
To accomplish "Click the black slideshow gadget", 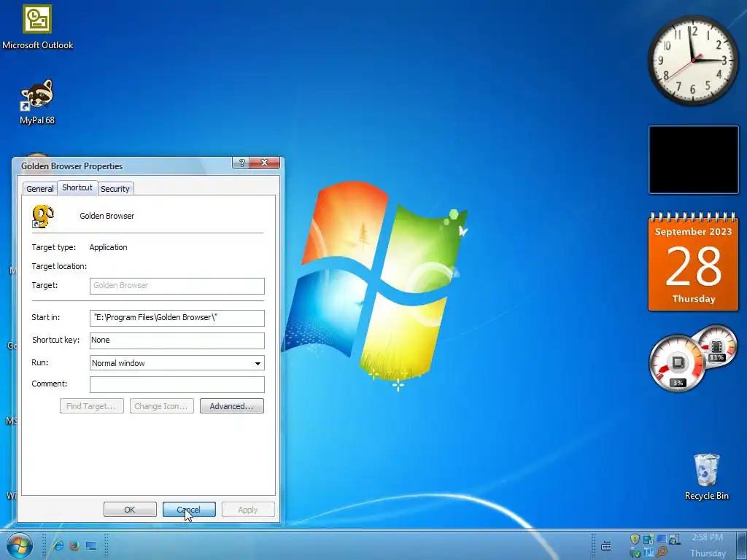I will [693, 160].
